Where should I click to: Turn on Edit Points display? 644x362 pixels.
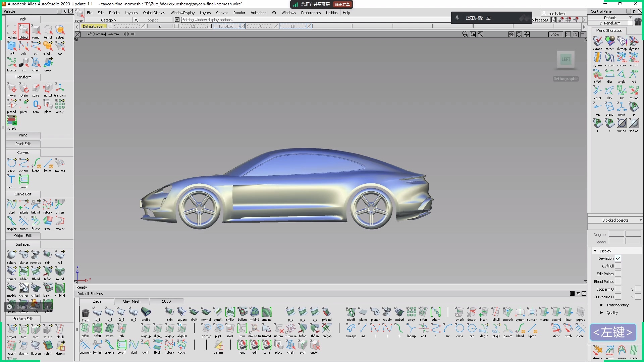point(618,274)
